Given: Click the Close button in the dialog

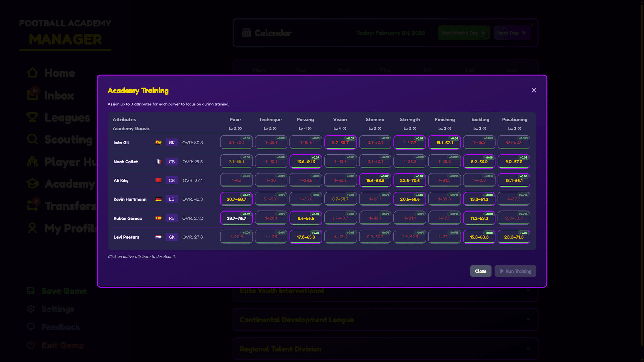Looking at the screenshot, I should pos(480,271).
